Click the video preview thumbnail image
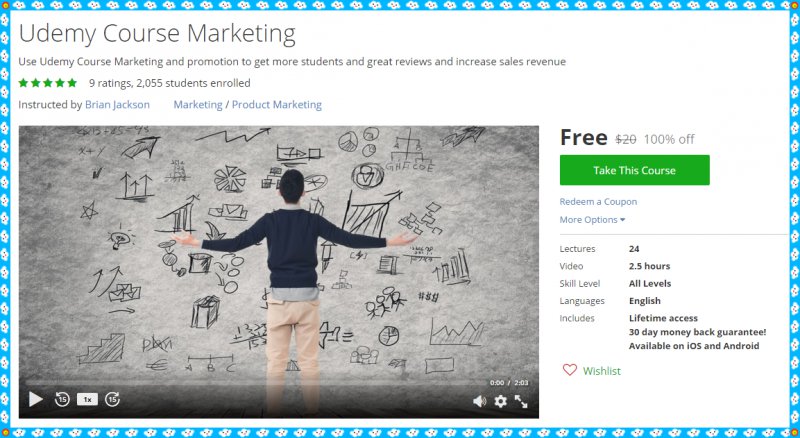The image size is (800, 438). (x=279, y=255)
